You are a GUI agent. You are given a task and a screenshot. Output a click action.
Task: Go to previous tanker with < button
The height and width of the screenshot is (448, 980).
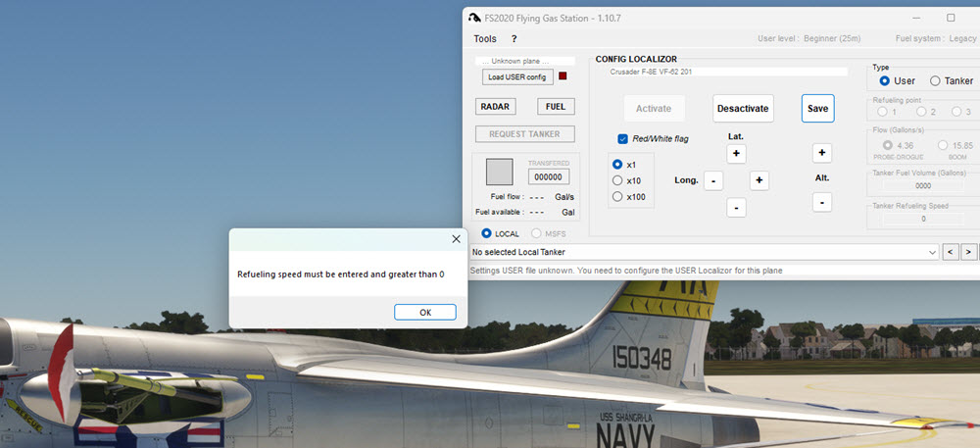[951, 253]
